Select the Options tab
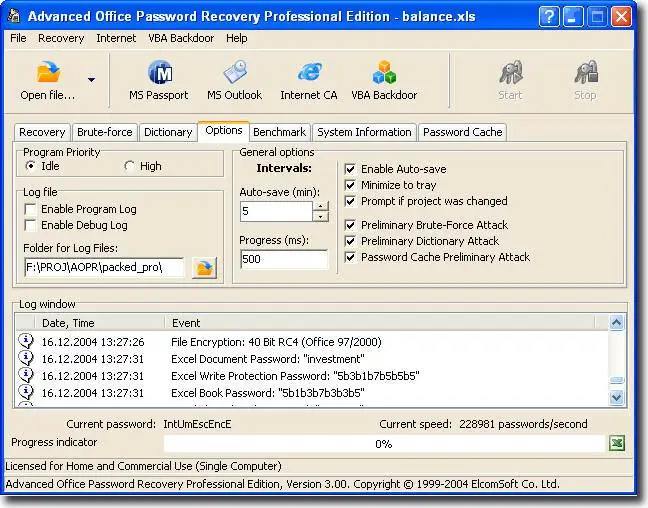 [x=224, y=131]
